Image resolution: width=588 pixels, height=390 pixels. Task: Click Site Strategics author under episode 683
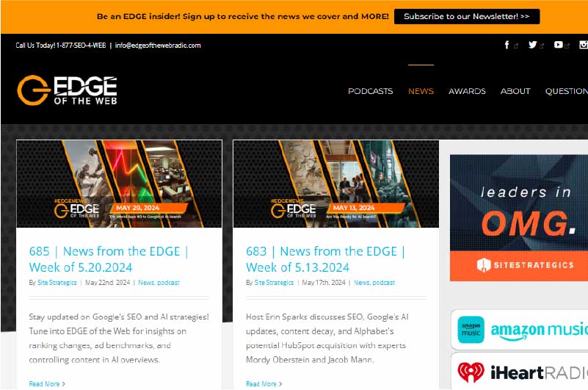[x=274, y=283]
